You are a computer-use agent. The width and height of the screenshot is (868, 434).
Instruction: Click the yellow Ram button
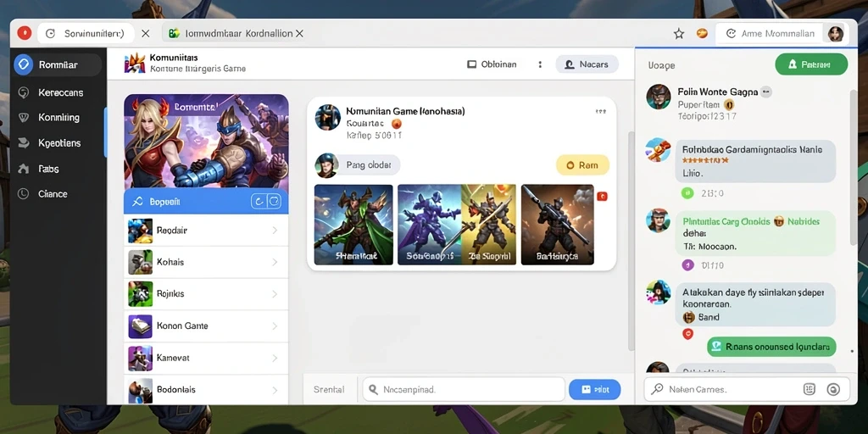pos(582,165)
